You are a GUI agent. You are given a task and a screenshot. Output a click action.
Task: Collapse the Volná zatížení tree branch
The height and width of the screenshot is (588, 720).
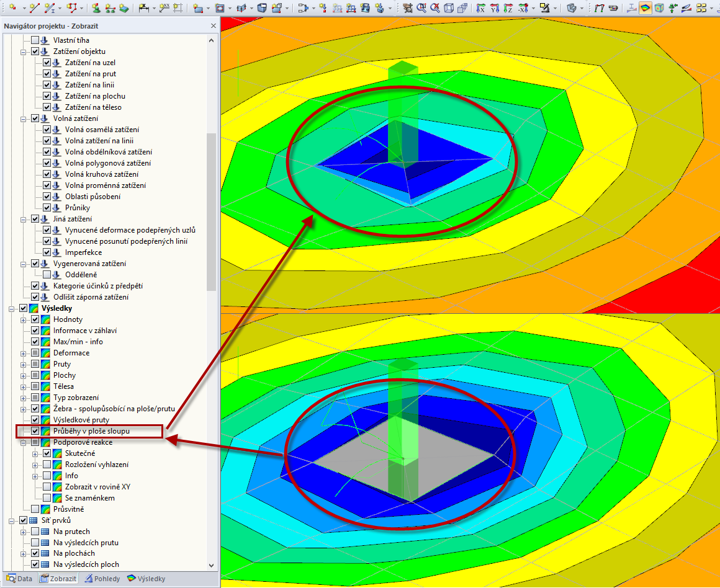pyautogui.click(x=24, y=118)
